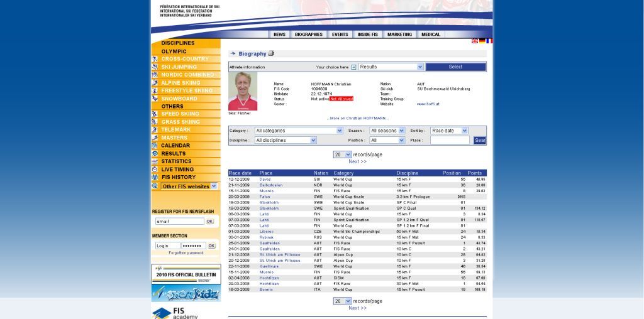The width and height of the screenshot is (644, 319).
Task: Click the newsflash email input field
Action: click(179, 222)
